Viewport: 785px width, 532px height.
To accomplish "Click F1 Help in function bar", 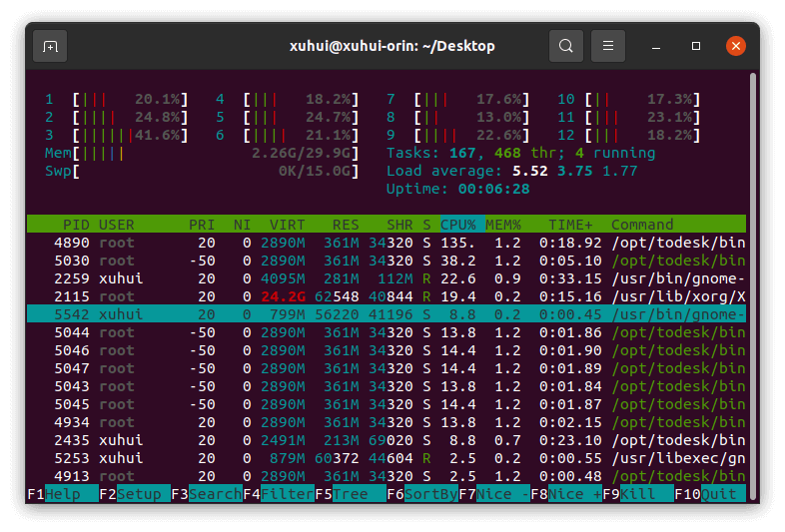I will pyautogui.click(x=63, y=494).
